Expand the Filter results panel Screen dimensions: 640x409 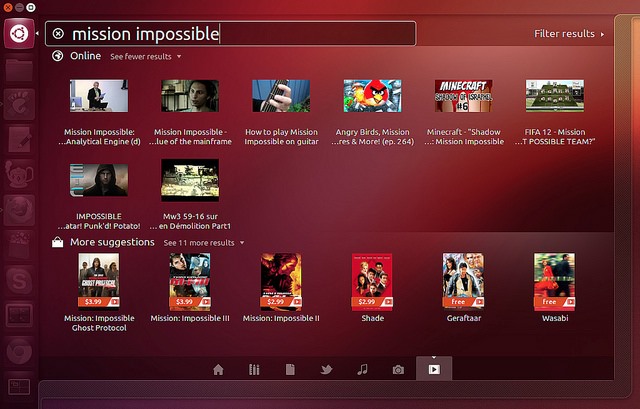click(x=569, y=34)
